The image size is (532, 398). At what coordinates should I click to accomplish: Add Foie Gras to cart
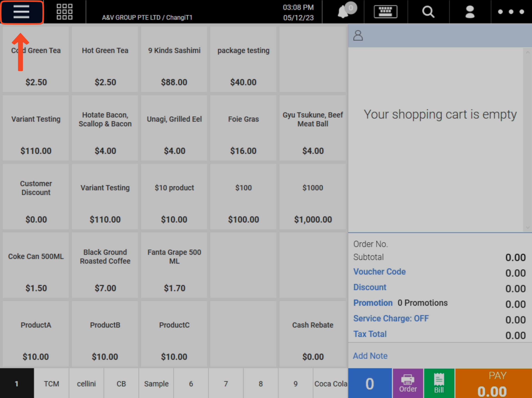tap(243, 128)
